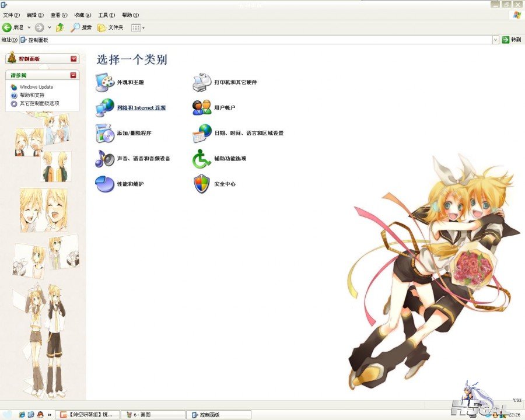Expand the back history dropdown arrow
This screenshot has height=420, width=525.
pyautogui.click(x=29, y=27)
